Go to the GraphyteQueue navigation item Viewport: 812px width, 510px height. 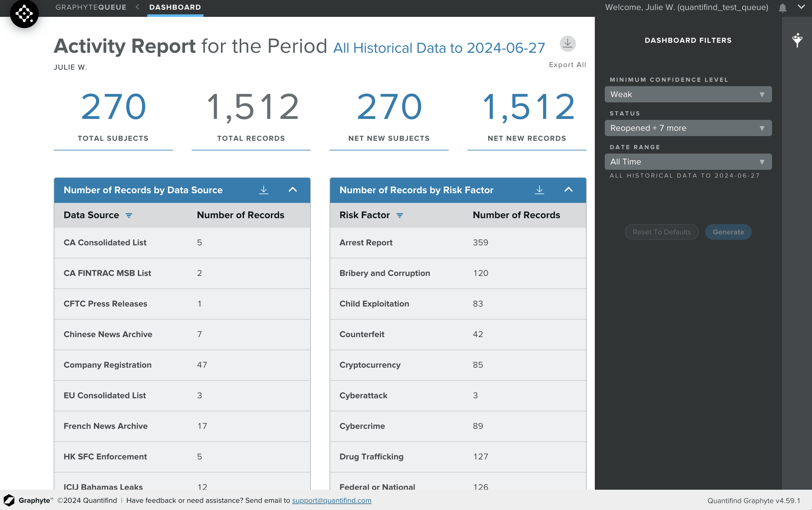[91, 7]
